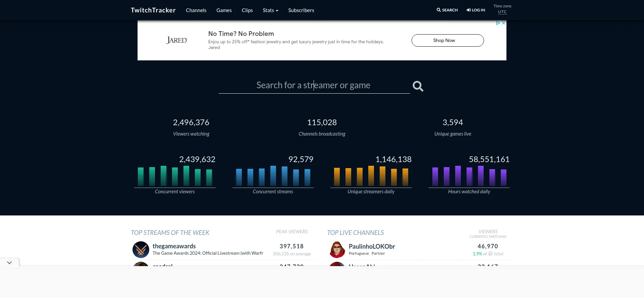Click the Concurrent streams label

click(273, 192)
